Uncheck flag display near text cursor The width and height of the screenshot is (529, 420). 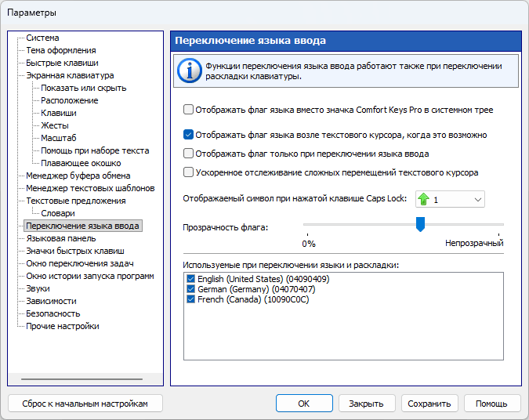[x=188, y=135]
